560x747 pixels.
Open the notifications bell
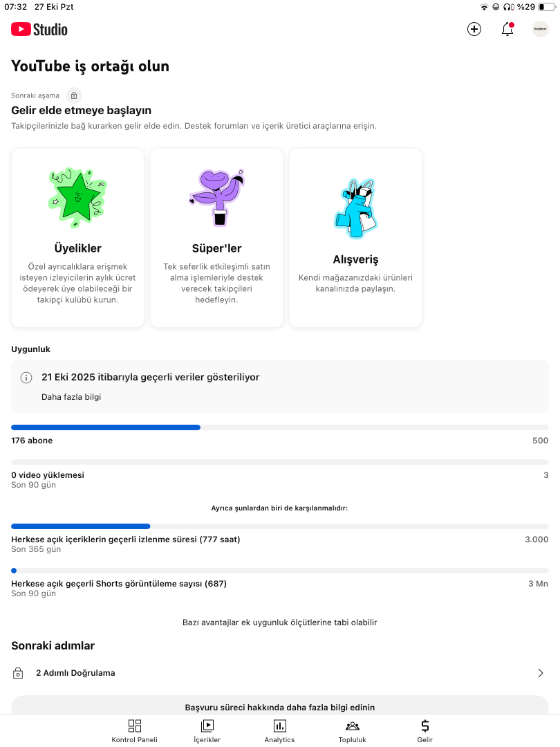pos(507,29)
